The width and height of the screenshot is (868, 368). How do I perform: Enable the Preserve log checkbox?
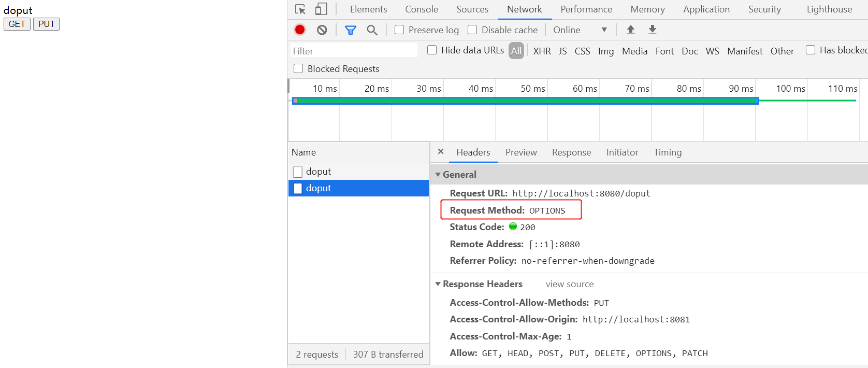tap(399, 30)
